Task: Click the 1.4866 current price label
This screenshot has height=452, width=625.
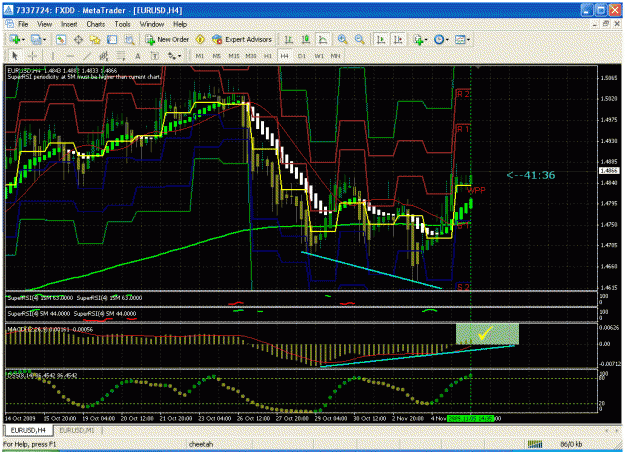Action: 609,171
